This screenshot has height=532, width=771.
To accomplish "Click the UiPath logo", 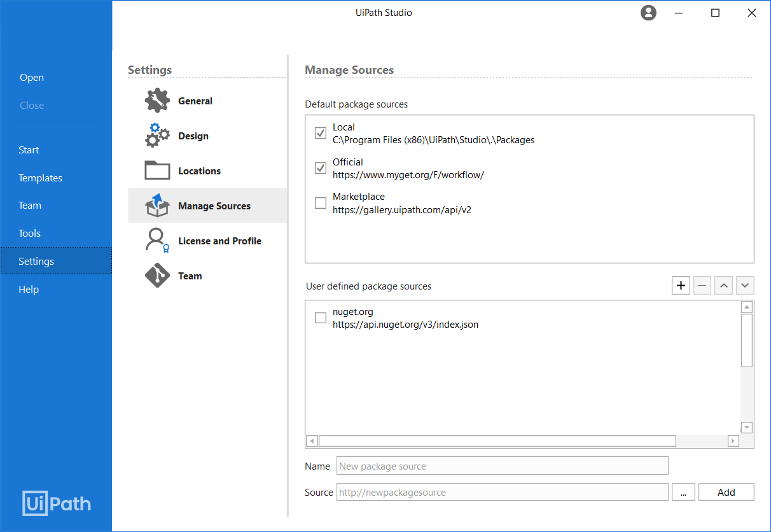I will click(57, 503).
